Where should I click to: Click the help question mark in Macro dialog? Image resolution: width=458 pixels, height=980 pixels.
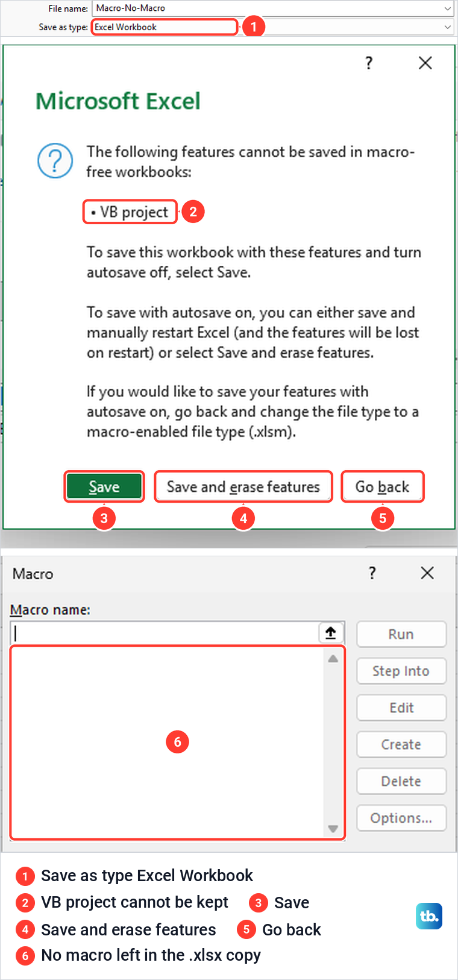click(372, 573)
